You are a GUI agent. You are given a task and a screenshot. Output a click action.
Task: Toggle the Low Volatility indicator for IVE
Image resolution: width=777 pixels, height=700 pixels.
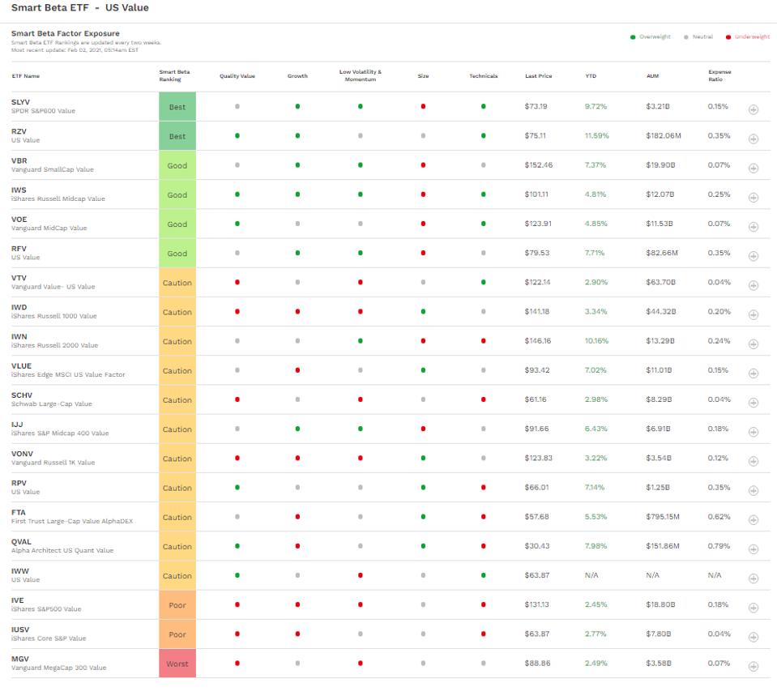(360, 604)
